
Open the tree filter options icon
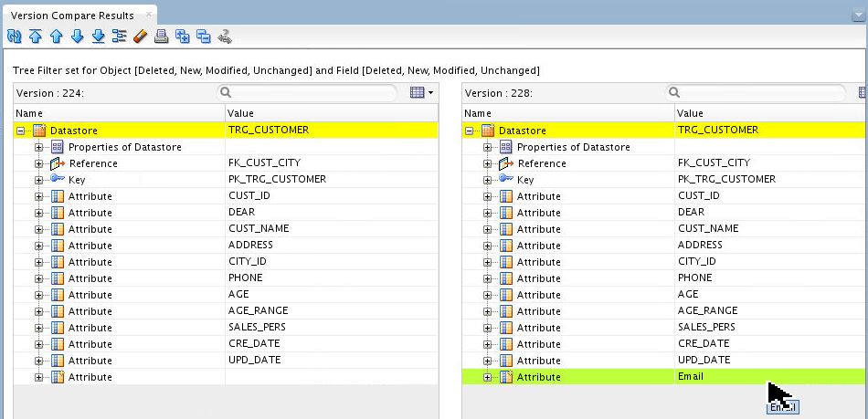pyautogui.click(x=119, y=37)
